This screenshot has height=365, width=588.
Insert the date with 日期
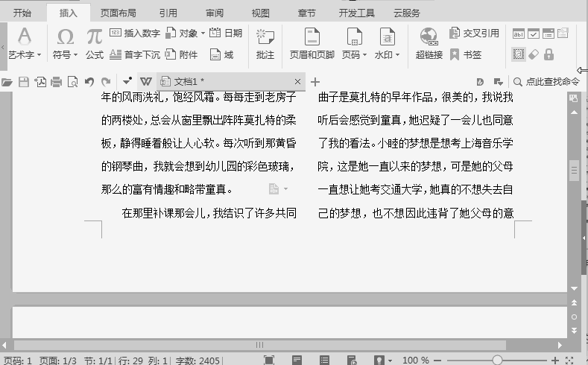tap(226, 33)
